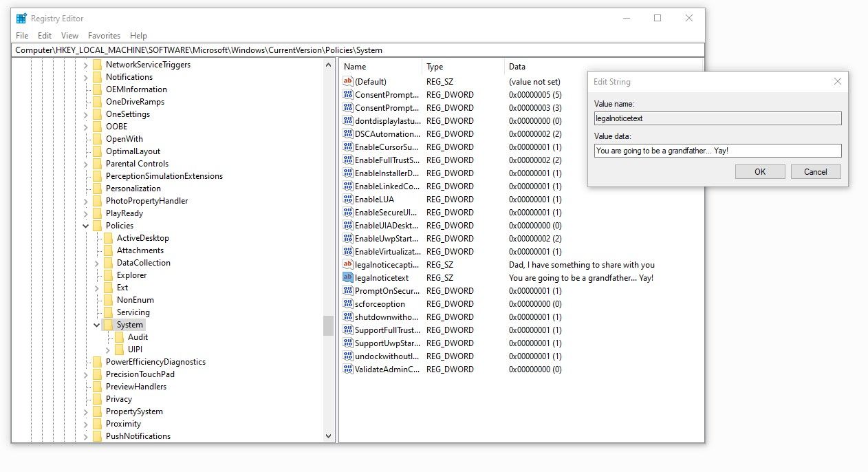Select the Attachments key
Image resolution: width=868 pixels, height=472 pixels.
[x=140, y=250]
